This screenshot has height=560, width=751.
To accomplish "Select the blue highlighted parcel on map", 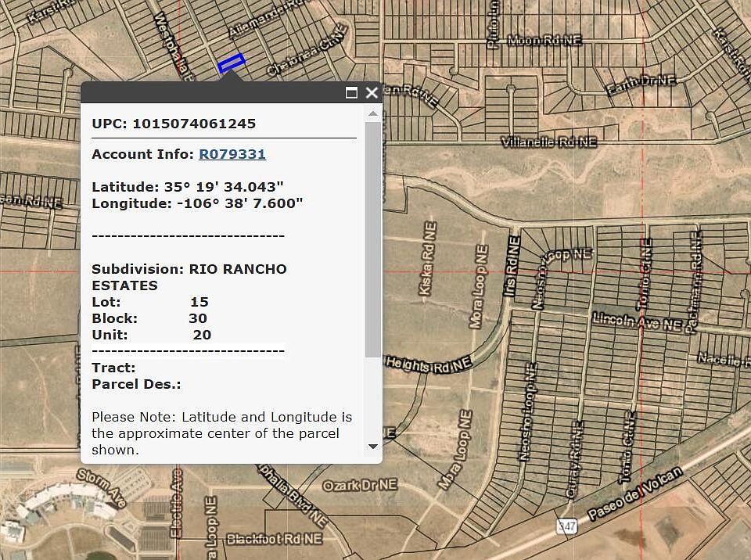I will [232, 63].
